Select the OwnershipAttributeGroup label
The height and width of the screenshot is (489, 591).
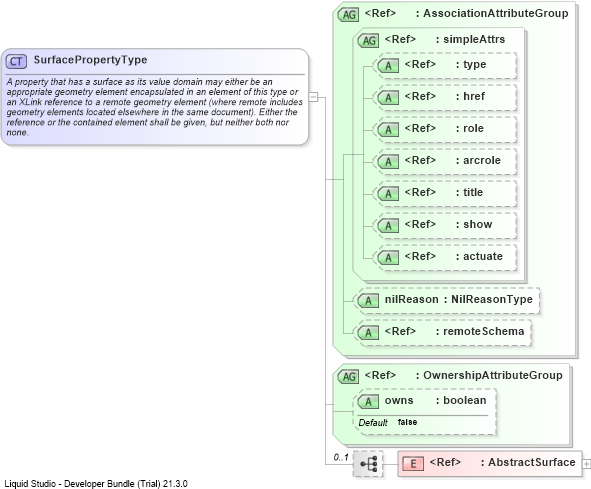pos(493,375)
